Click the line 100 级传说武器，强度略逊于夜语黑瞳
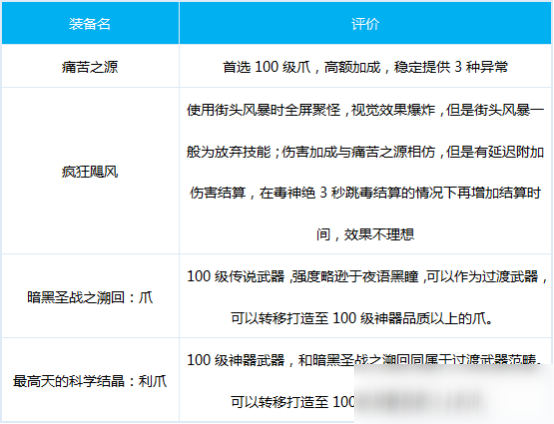Viewport: 554px width, 424px height. [367, 276]
